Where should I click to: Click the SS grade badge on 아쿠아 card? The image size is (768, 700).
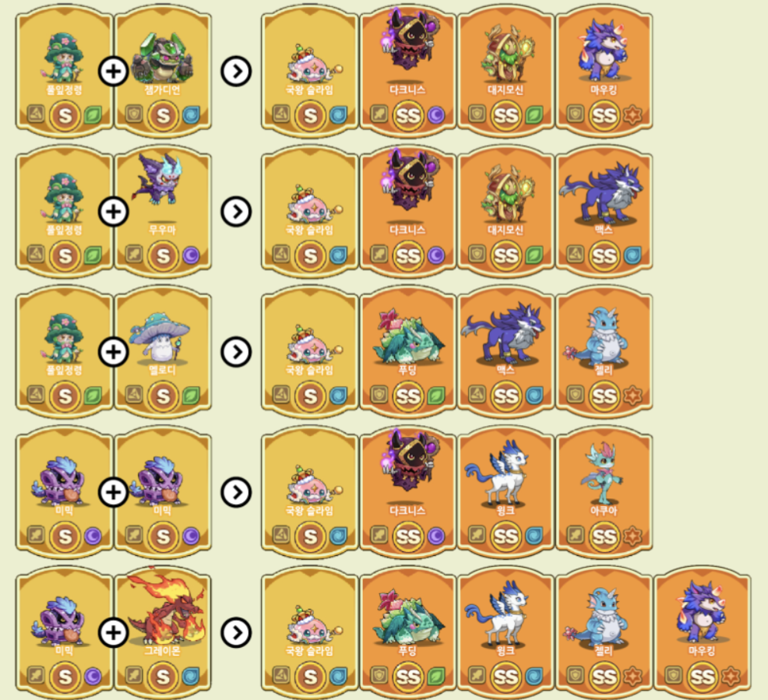(x=604, y=537)
